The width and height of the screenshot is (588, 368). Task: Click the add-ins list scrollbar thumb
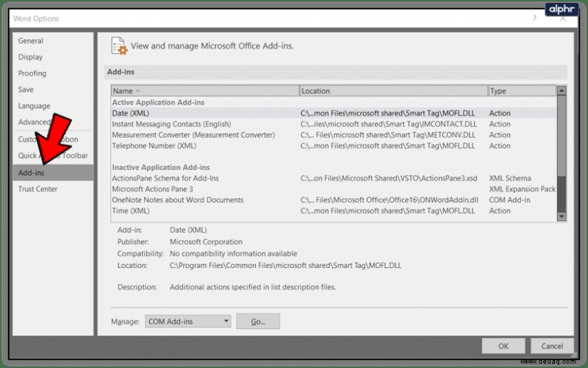click(562, 135)
